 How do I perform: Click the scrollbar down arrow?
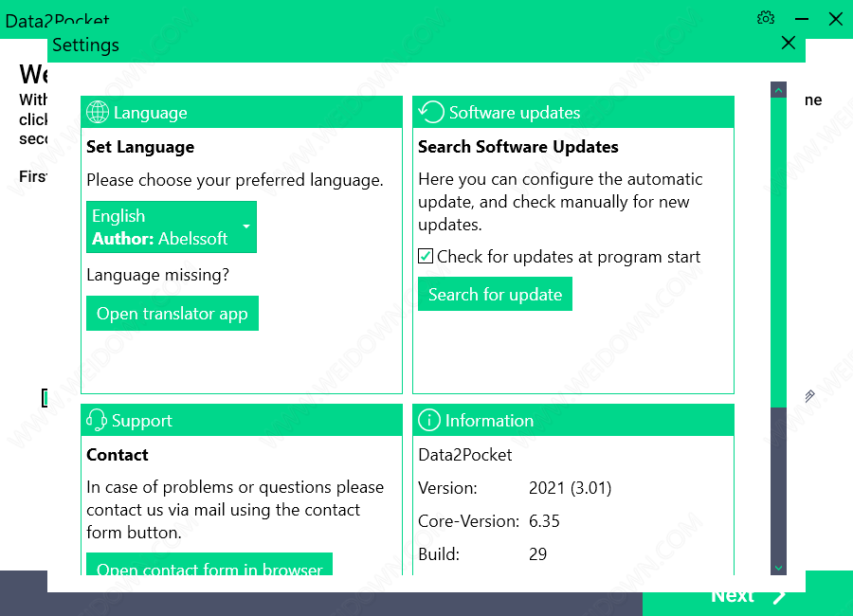tap(778, 567)
